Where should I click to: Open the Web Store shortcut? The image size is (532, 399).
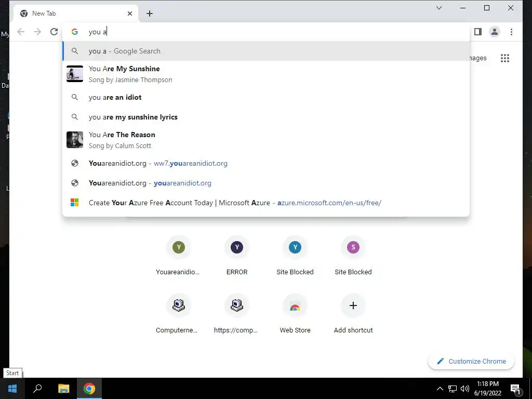[295, 314]
